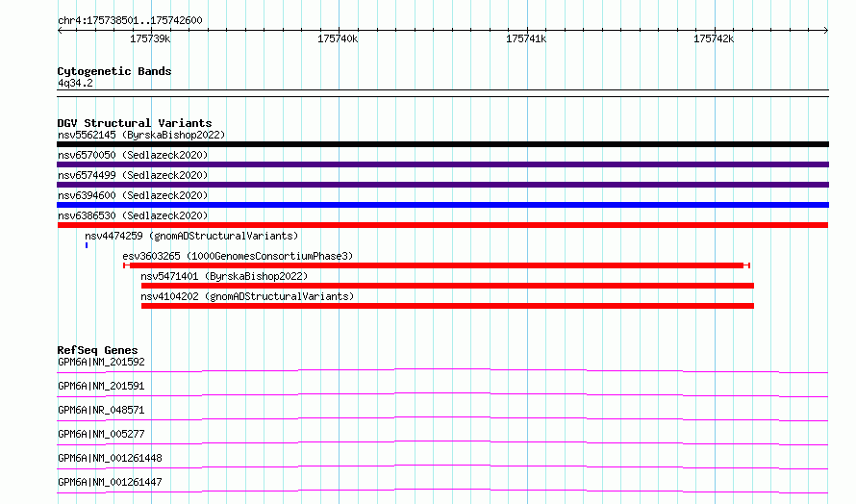Click the blue nsv6394600 variant bar
Screen dimensions: 856x504
coord(442,205)
